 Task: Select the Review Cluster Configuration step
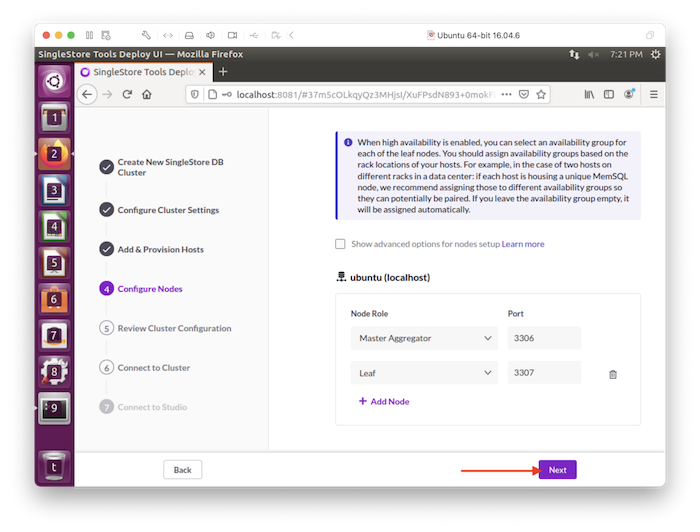pos(166,328)
